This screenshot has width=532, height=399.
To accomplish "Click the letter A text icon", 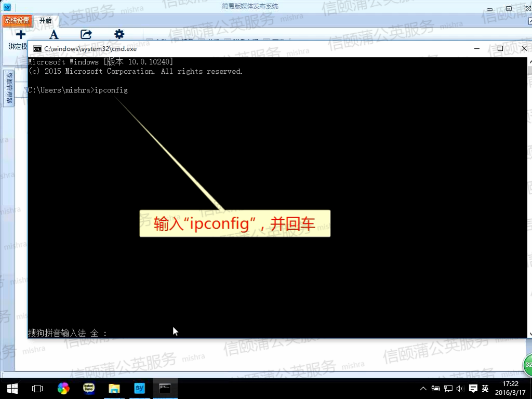I will click(54, 35).
